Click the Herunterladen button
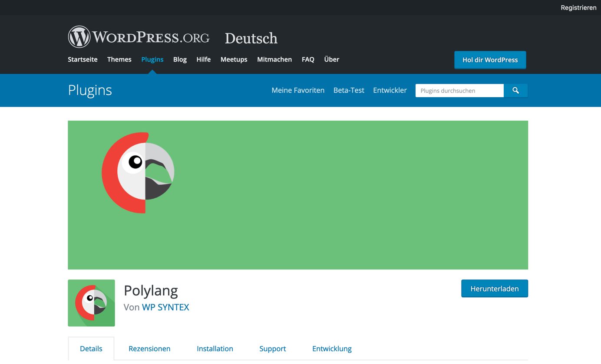Image resolution: width=601 pixels, height=364 pixels. [495, 289]
